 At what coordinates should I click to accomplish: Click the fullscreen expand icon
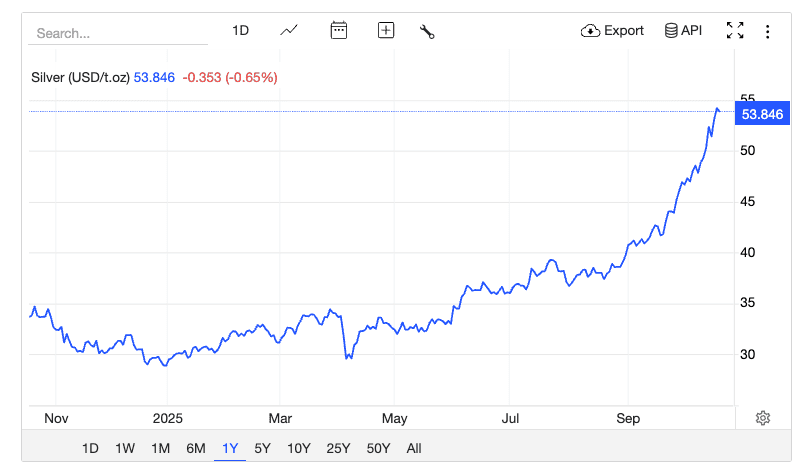click(735, 31)
